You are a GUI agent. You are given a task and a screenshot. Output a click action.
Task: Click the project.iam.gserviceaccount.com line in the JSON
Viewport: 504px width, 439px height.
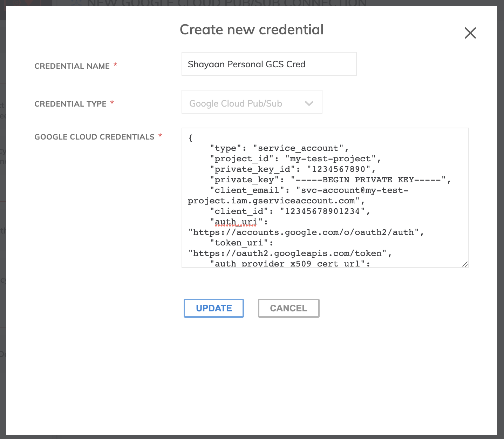[x=276, y=201]
